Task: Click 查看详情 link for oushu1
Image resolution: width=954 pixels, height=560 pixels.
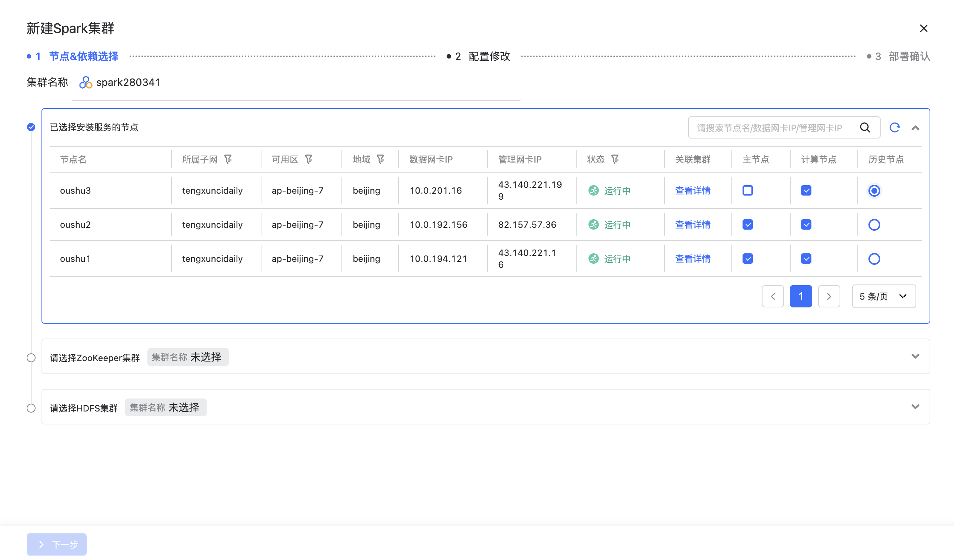Action: point(693,259)
